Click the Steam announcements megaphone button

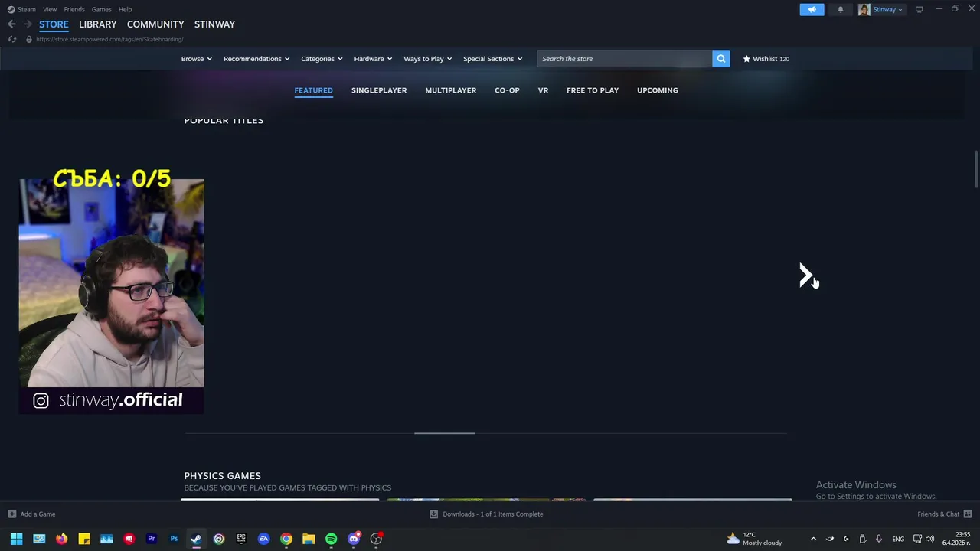point(812,9)
